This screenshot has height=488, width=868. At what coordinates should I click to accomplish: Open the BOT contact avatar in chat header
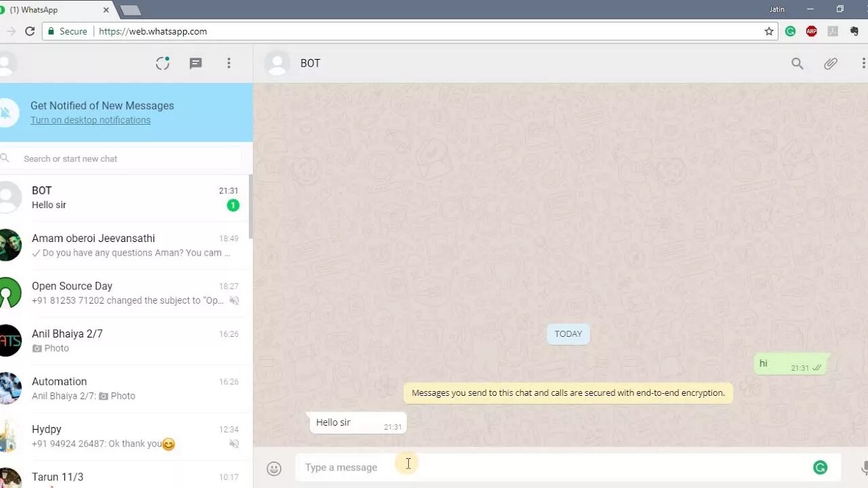(277, 63)
